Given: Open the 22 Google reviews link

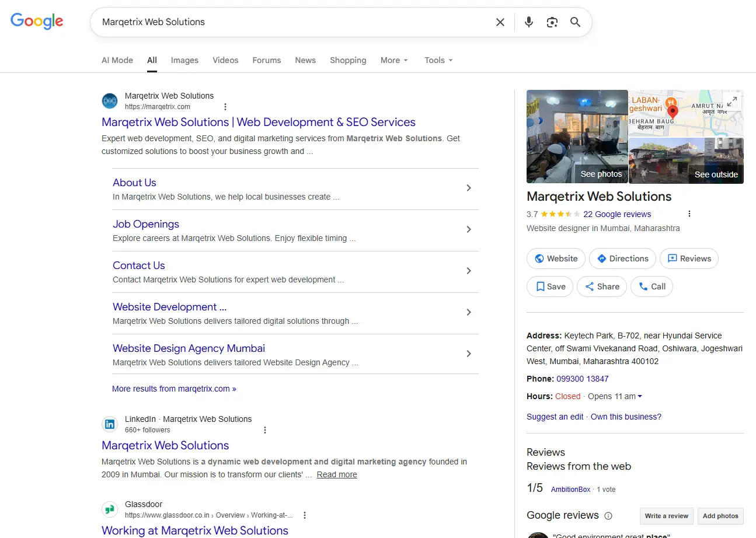Looking at the screenshot, I should tap(616, 214).
